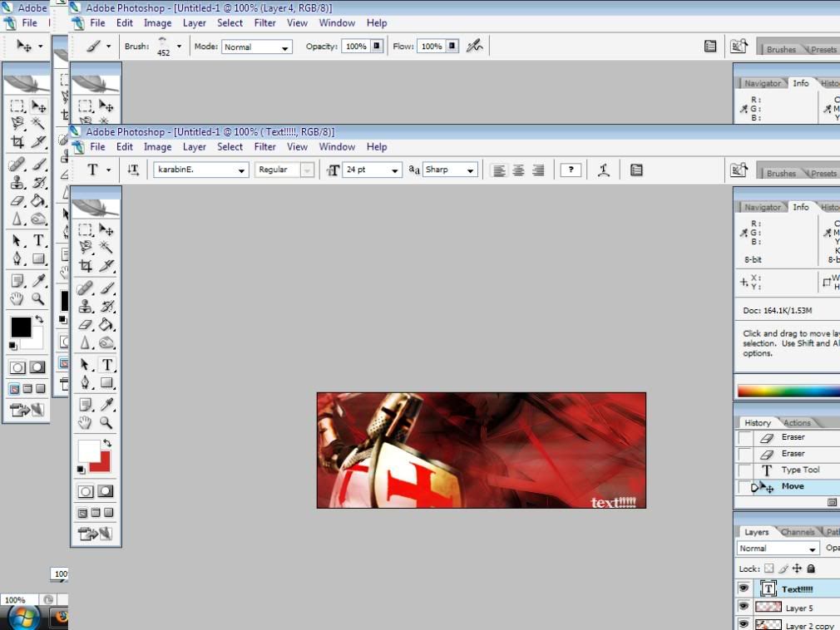Set history brush source for Move state

(745, 487)
